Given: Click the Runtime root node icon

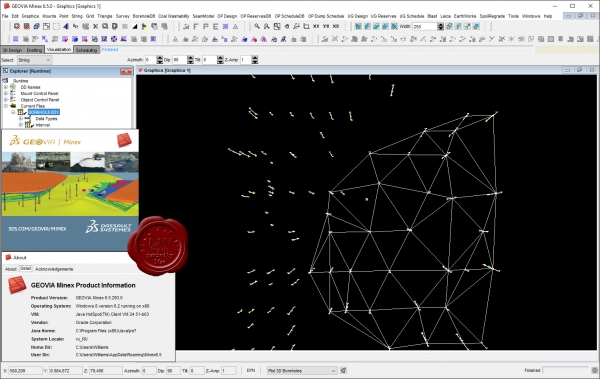Looking at the screenshot, I should (6, 81).
